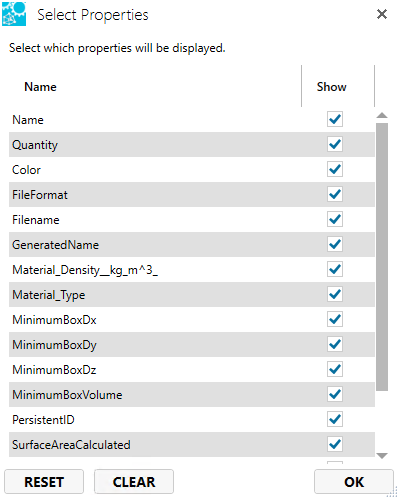Disable the Color property checkbox

(335, 169)
